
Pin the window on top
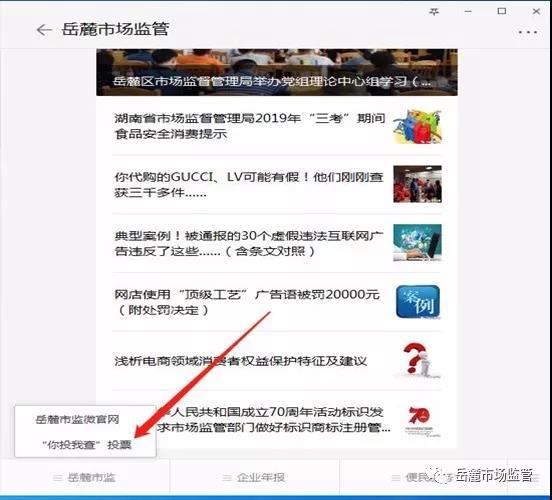(434, 12)
